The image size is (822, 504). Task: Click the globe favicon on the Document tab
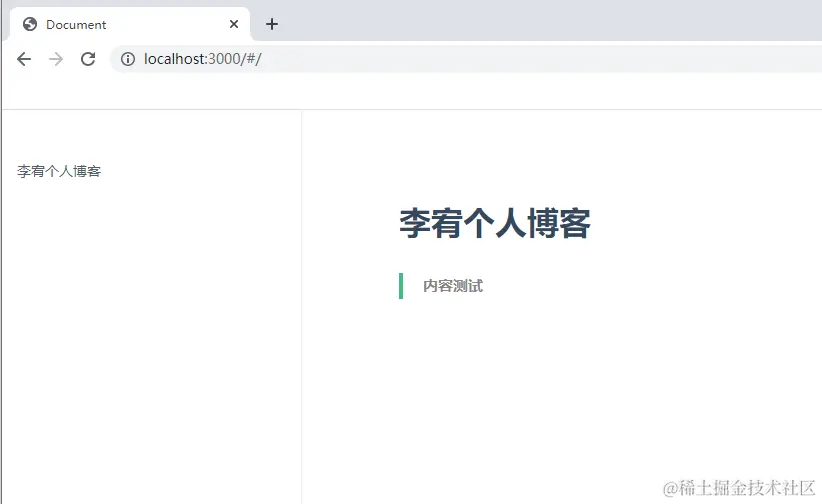(x=30, y=24)
